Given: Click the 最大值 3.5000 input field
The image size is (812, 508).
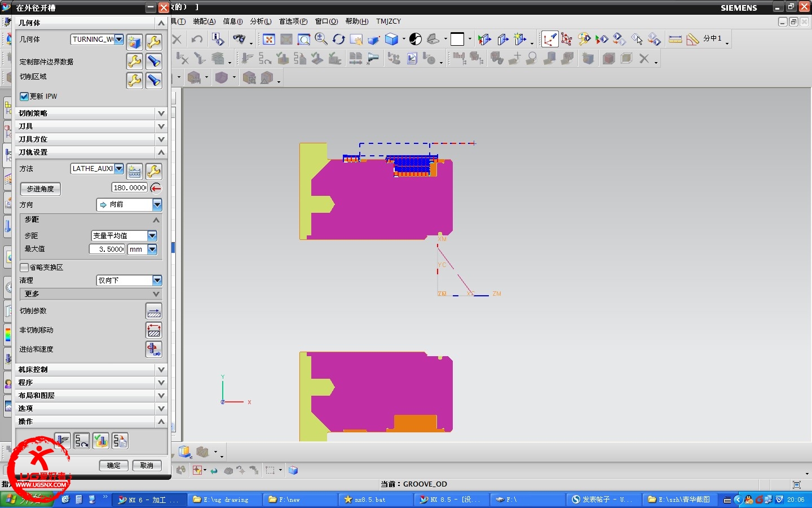Looking at the screenshot, I should 107,249.
